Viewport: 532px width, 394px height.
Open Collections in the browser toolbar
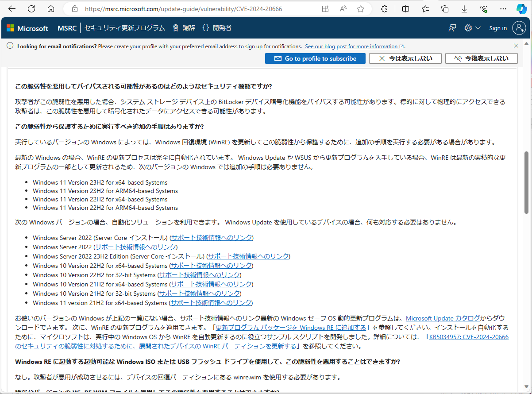[x=444, y=8]
